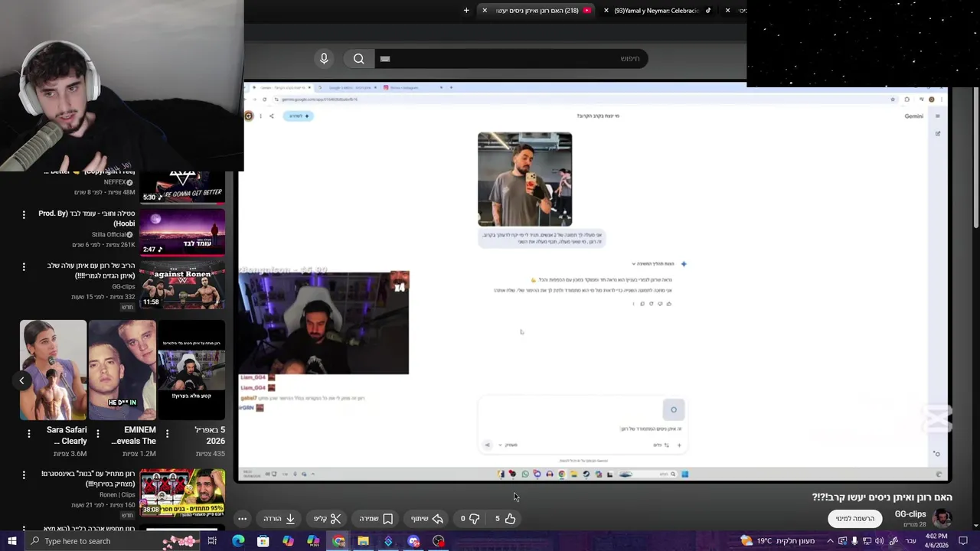Dislike the video with thumbs down

click(470, 518)
